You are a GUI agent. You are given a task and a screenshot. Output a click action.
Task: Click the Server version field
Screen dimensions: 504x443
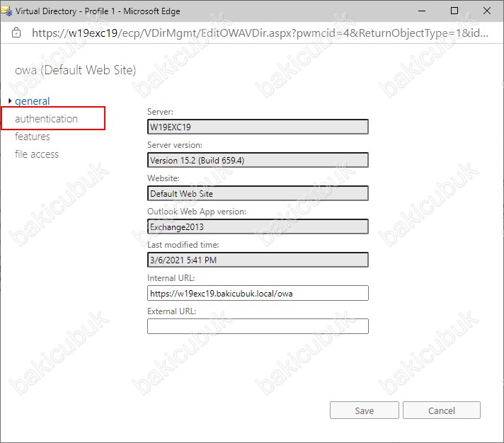point(258,160)
